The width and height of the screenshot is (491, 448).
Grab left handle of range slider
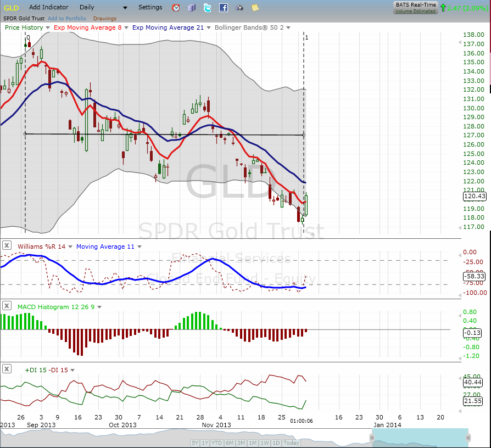(372, 438)
